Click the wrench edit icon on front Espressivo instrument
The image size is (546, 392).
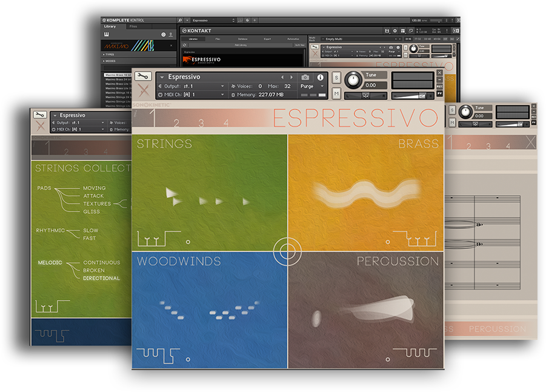[x=144, y=76]
